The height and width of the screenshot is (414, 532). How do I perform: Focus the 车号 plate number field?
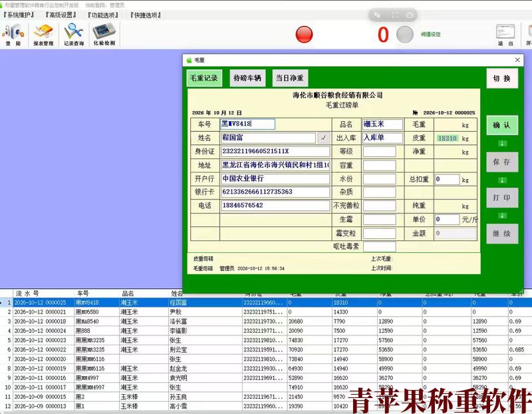247,124
